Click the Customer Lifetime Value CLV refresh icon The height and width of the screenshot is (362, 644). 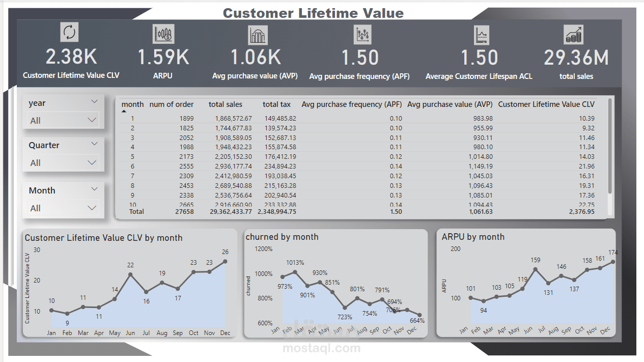69,32
